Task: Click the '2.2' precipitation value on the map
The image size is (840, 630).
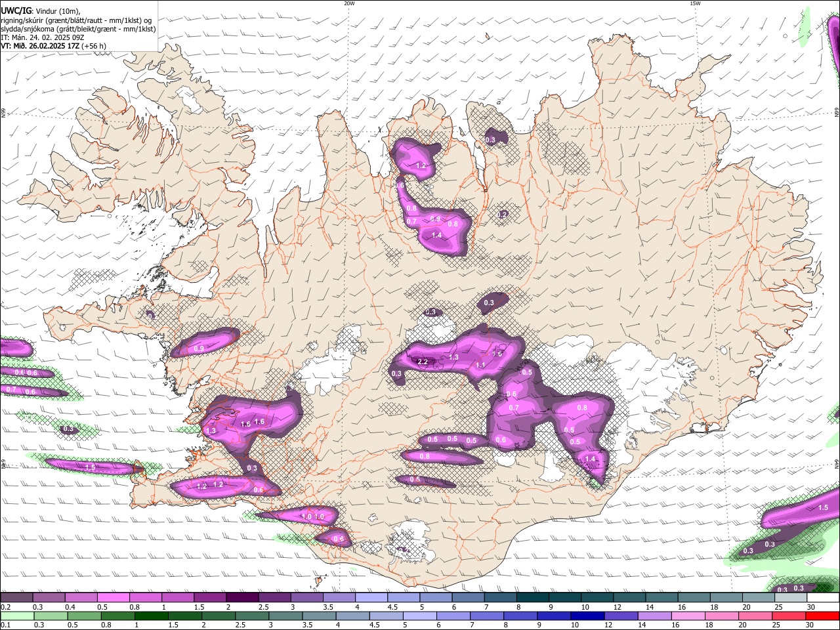Action: 423,362
